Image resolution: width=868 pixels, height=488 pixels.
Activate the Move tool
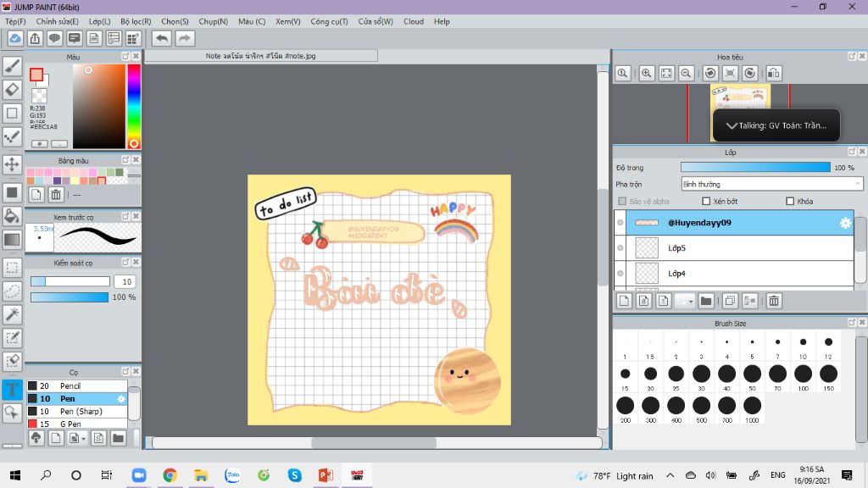(x=12, y=164)
